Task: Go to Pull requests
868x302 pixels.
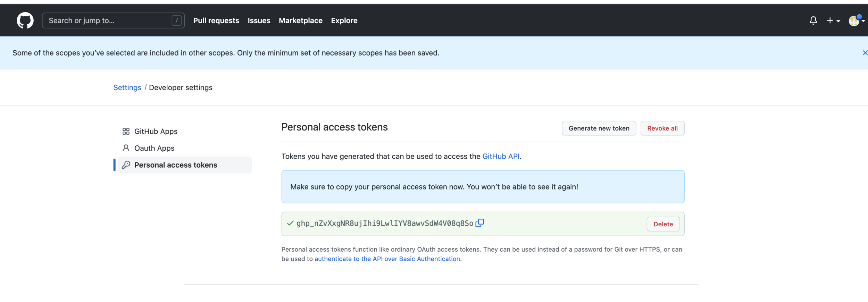Action: 216,20
